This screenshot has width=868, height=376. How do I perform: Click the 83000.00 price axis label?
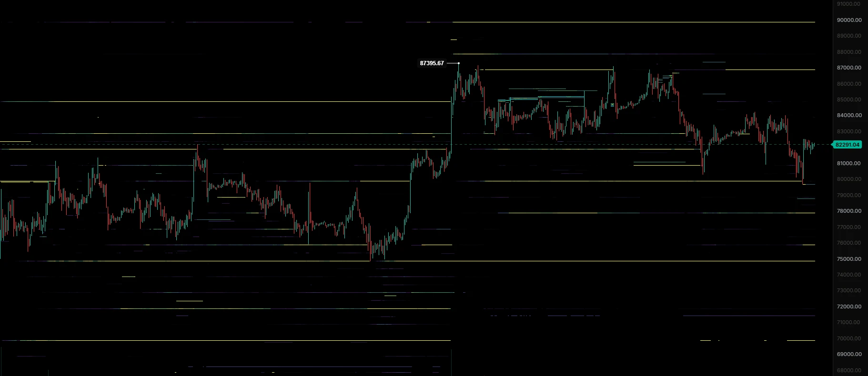849,131
